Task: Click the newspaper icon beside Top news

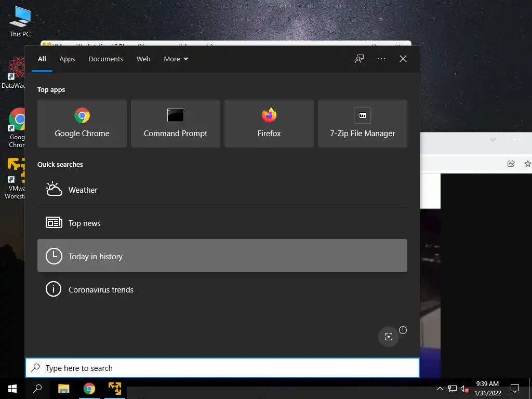Action: [x=54, y=222]
